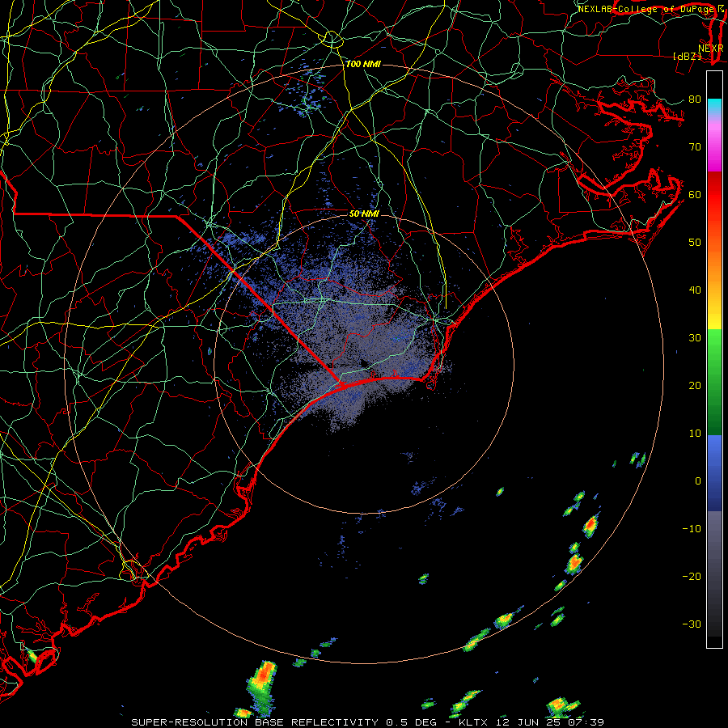Click the "NEXLAB-College of DuPage" header text

(x=646, y=9)
